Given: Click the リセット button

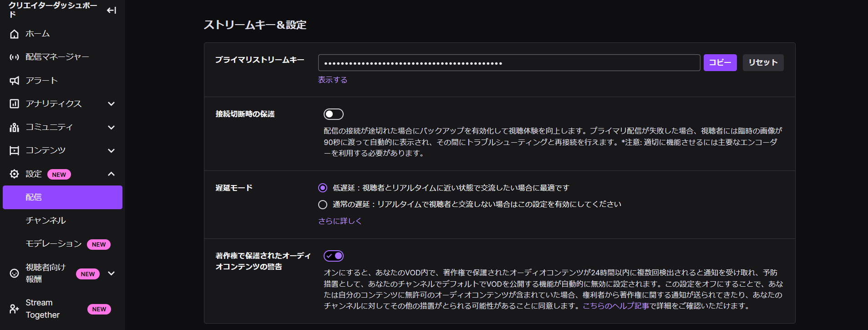Looking at the screenshot, I should click(763, 62).
